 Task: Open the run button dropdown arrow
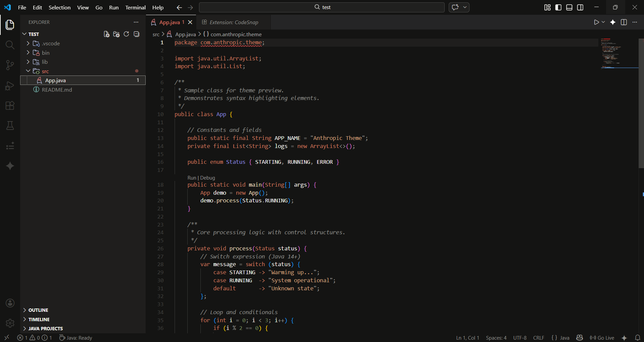[x=603, y=22]
